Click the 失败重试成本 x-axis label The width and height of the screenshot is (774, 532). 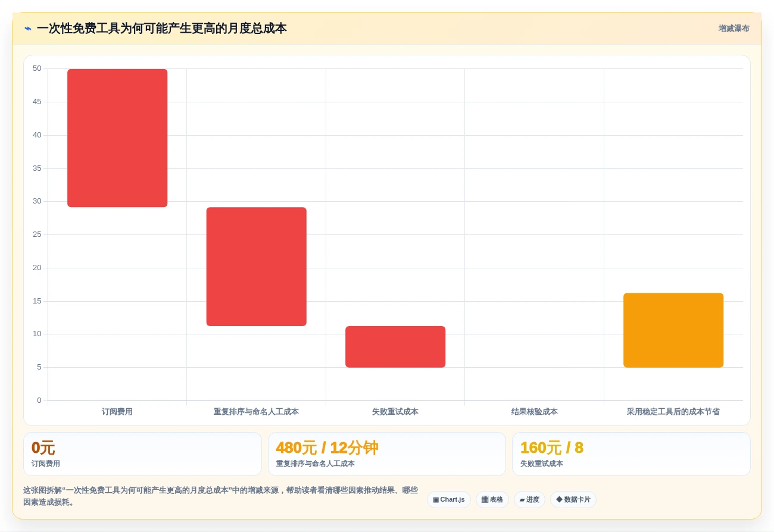coord(395,412)
